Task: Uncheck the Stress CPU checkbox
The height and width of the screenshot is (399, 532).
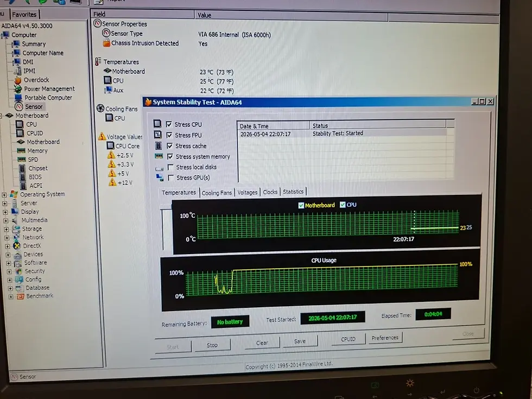Action: 169,124
